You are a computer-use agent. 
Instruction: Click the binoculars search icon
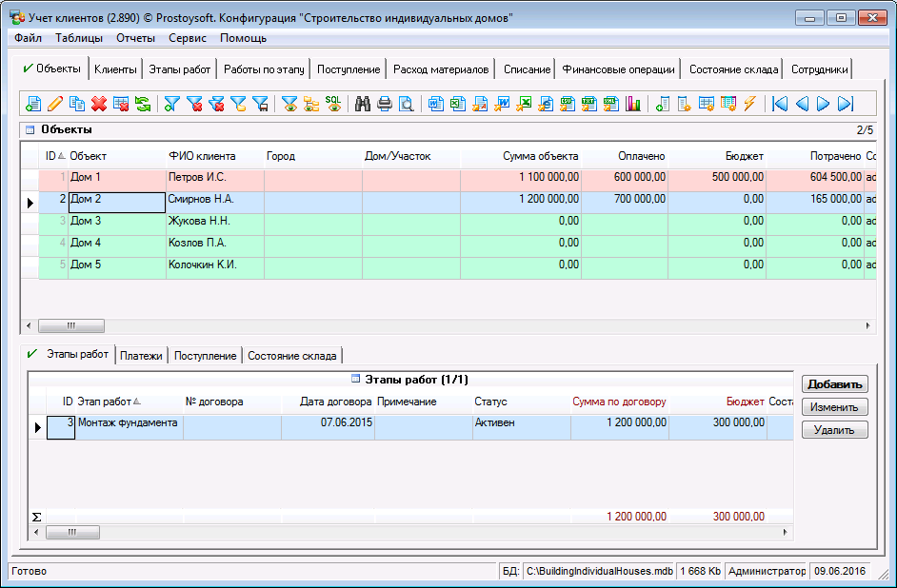point(363,104)
